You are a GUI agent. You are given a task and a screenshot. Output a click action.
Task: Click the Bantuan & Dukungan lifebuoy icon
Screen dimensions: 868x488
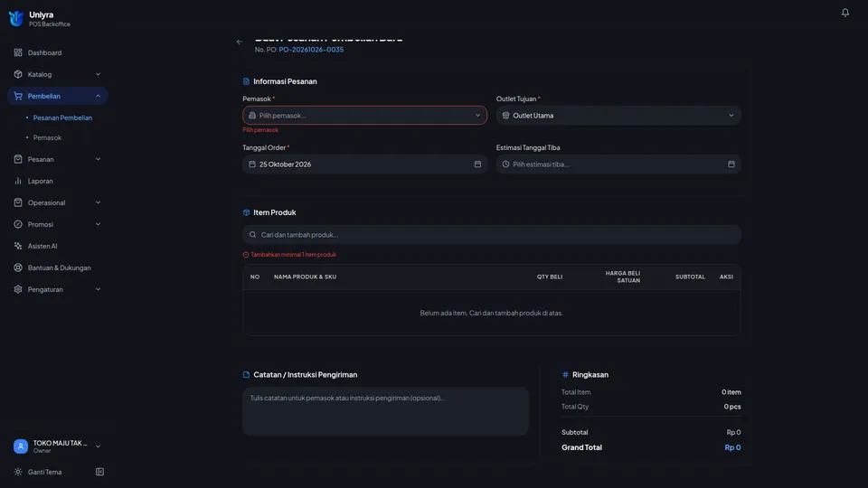(x=18, y=267)
